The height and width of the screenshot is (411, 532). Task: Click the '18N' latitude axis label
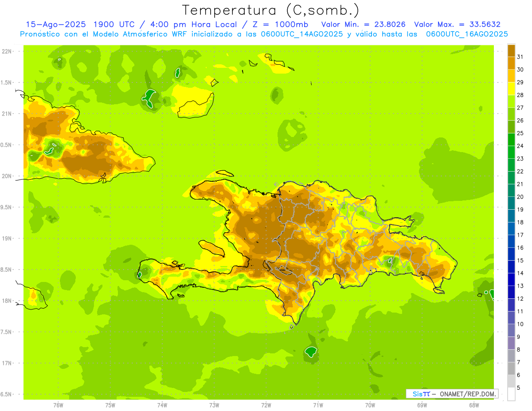coord(7,301)
